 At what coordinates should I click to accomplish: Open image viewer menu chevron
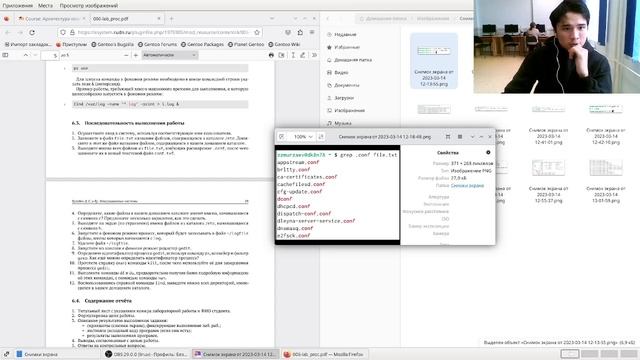[472, 137]
